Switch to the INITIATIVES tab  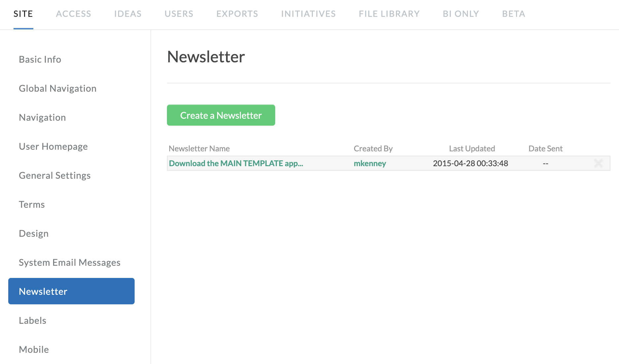308,14
